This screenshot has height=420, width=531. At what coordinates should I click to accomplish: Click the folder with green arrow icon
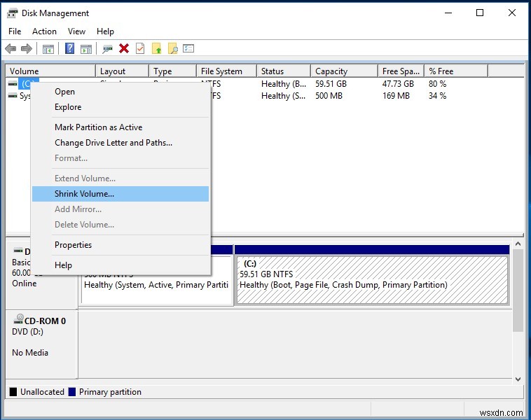156,48
